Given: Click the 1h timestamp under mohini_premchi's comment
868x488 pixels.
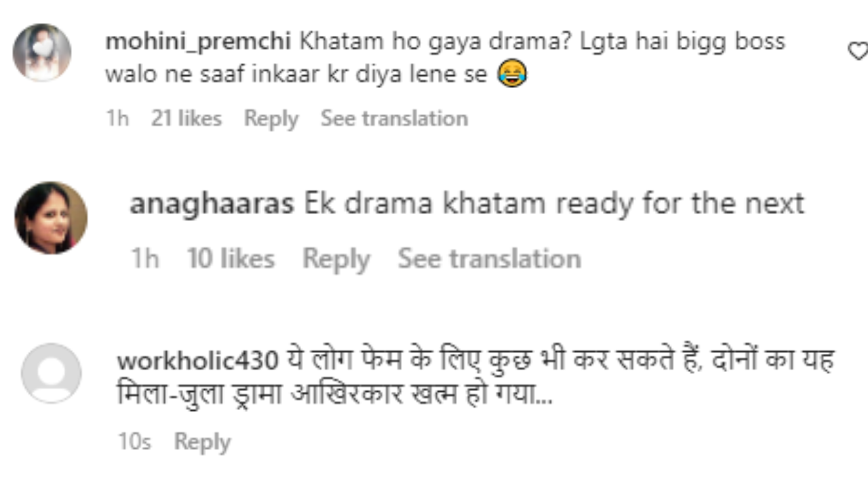Looking at the screenshot, I should pyautogui.click(x=117, y=119).
